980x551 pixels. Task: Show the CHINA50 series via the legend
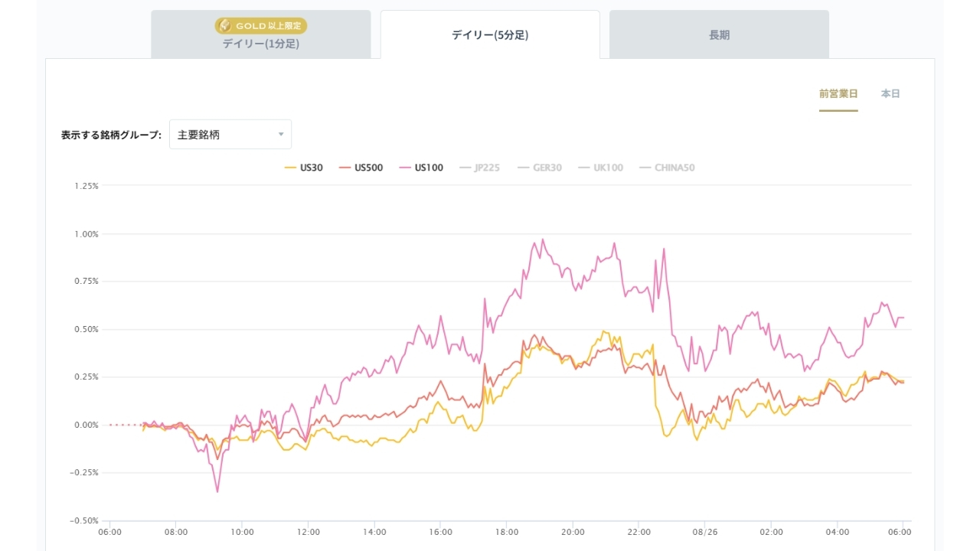(666, 168)
